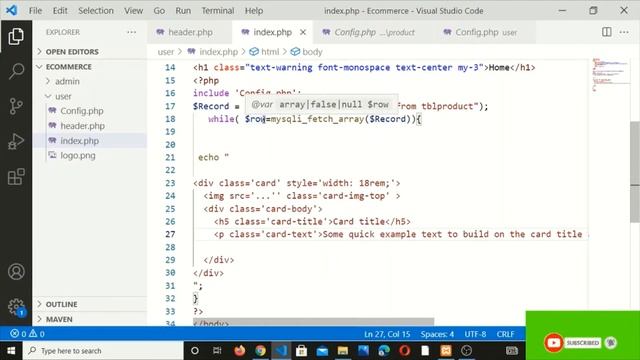Open Chrome from the taskbar
640x360 pixels.
tap(260, 351)
